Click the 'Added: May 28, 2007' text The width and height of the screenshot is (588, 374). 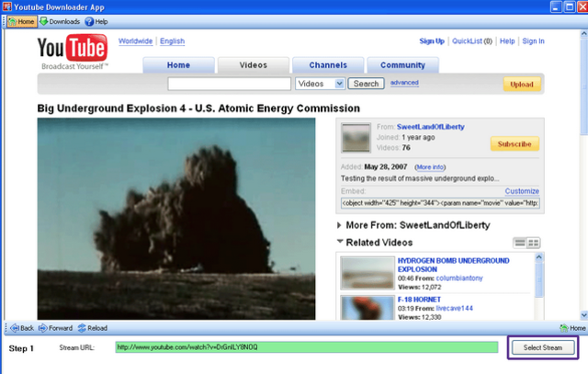pos(374,167)
